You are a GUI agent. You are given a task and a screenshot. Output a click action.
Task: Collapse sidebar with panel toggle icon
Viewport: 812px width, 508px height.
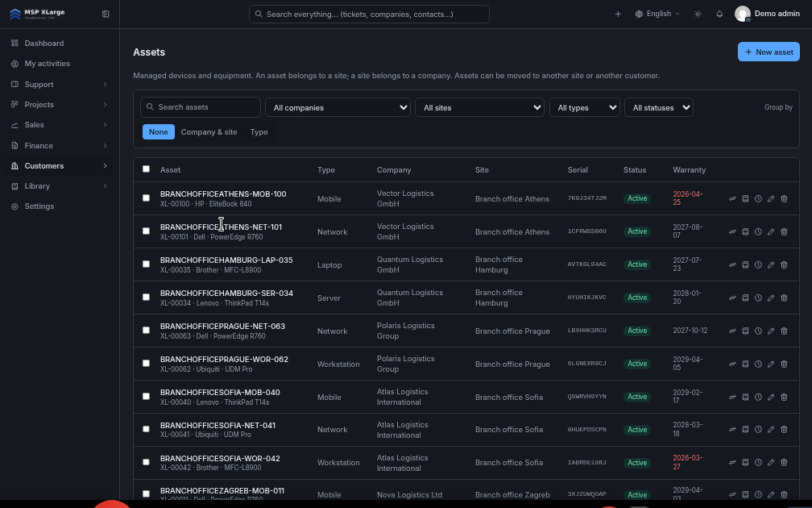tap(106, 14)
